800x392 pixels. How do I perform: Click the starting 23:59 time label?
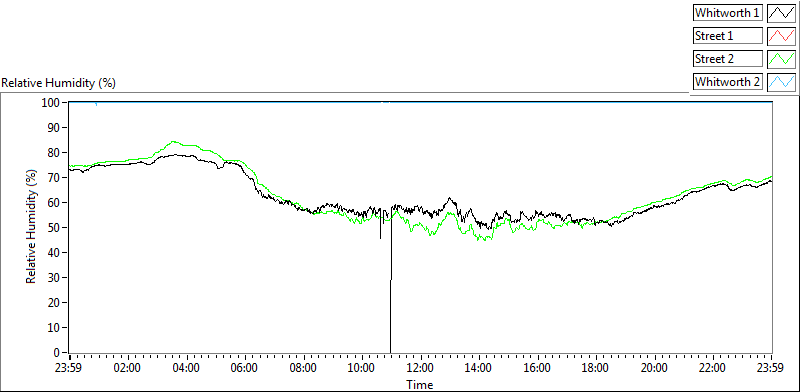point(69,368)
